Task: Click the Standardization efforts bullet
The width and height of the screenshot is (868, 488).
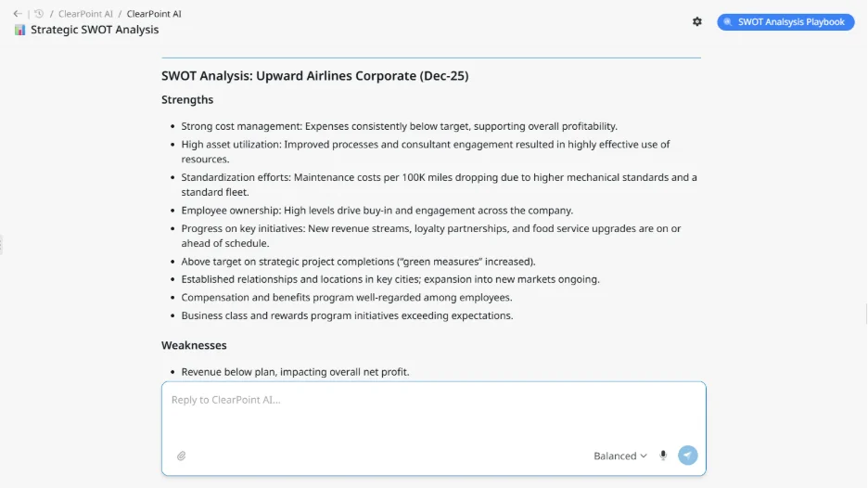Action: 439,185
